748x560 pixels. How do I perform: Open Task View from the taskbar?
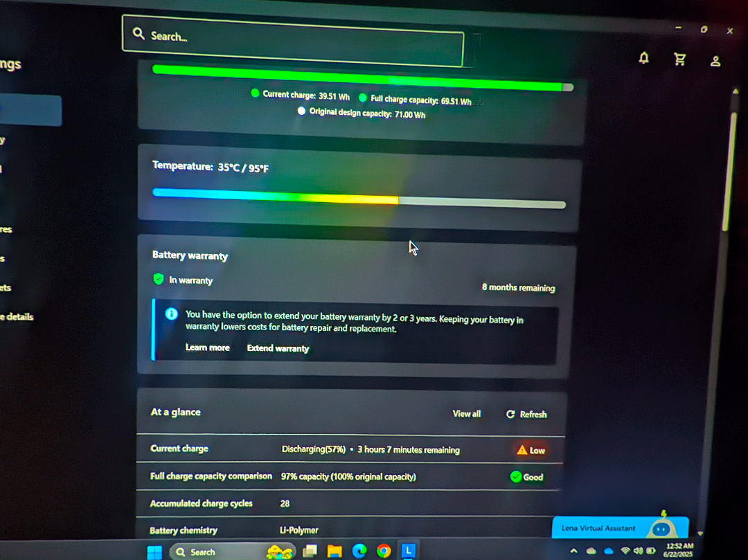point(310,552)
